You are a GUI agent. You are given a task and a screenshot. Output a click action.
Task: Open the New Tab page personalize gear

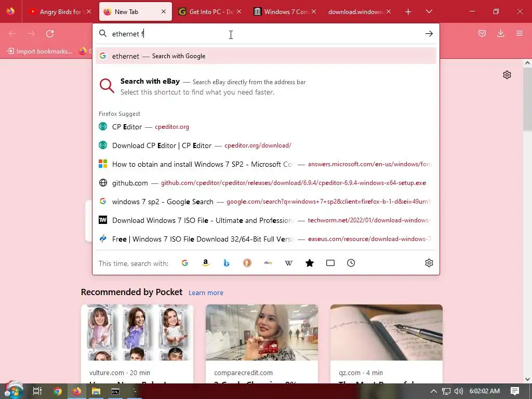(x=507, y=75)
